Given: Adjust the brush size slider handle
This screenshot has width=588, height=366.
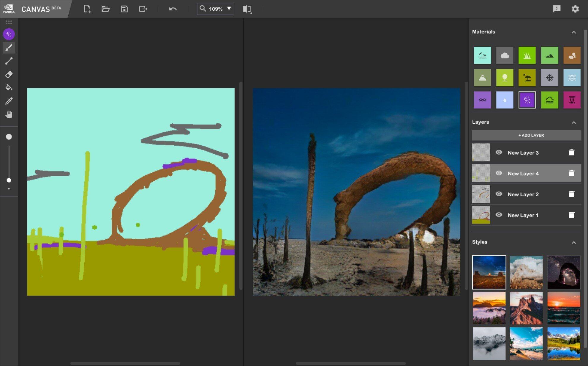Looking at the screenshot, I should point(9,180).
